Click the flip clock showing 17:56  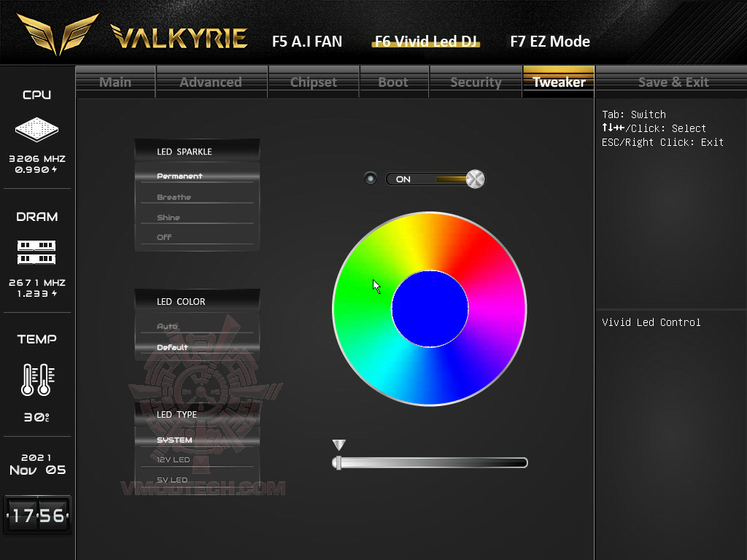tap(38, 515)
